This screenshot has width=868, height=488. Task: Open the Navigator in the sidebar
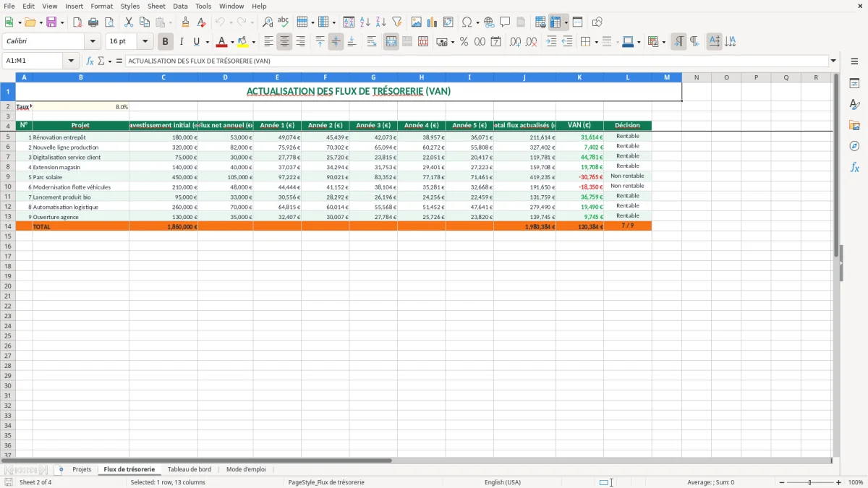[x=854, y=146]
